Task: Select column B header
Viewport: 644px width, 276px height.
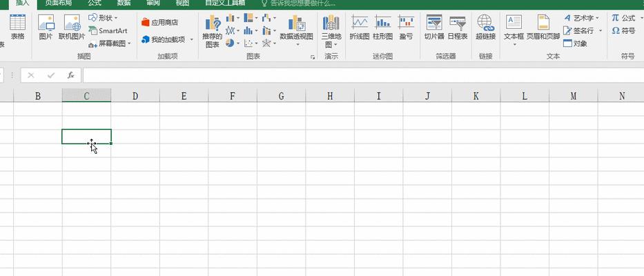Action: [38, 96]
